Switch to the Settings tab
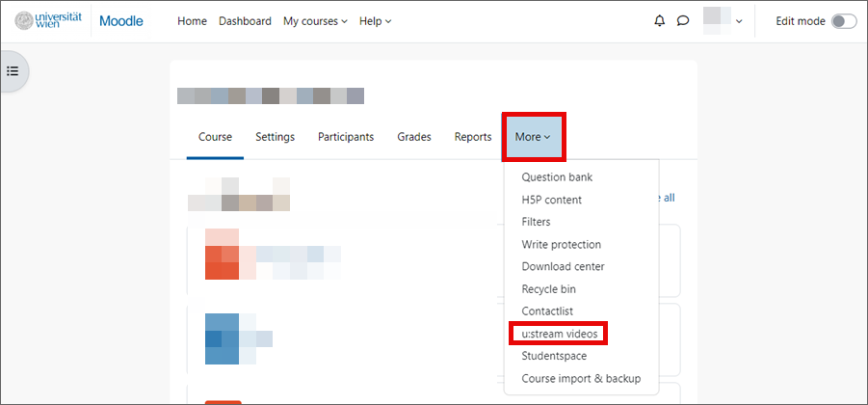The image size is (868, 405). pos(275,137)
